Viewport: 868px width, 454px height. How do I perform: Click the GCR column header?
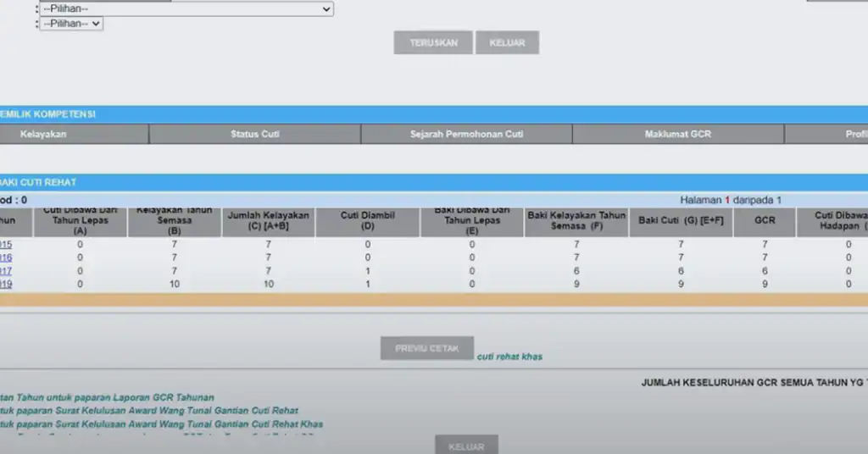(x=765, y=220)
